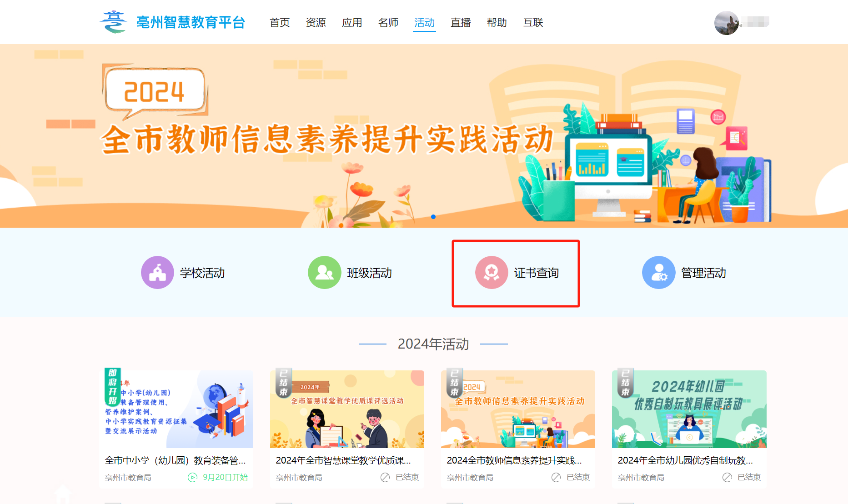Open the 全市智慧课堂教学优质课评选活动 thumbnail
The width and height of the screenshot is (848, 504).
pos(347,409)
